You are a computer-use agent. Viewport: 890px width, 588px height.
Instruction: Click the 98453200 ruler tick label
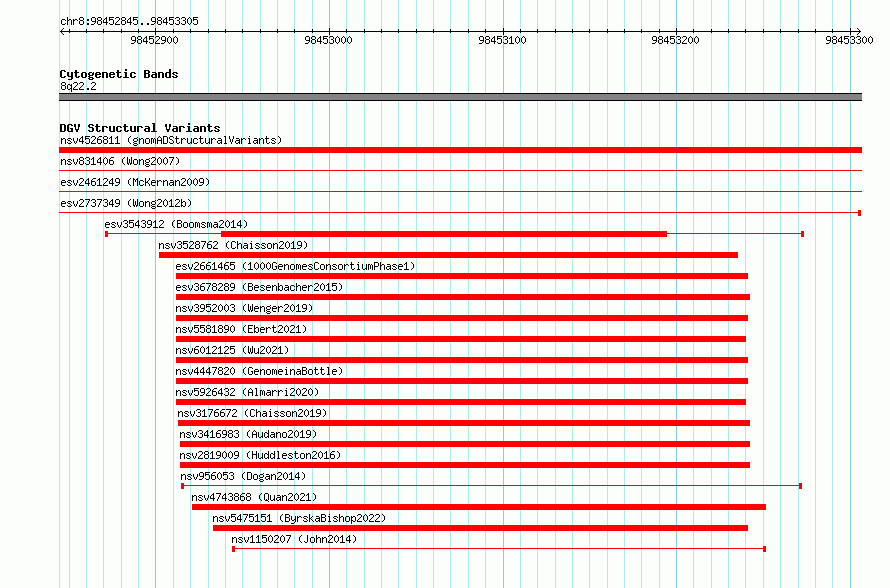(x=675, y=40)
